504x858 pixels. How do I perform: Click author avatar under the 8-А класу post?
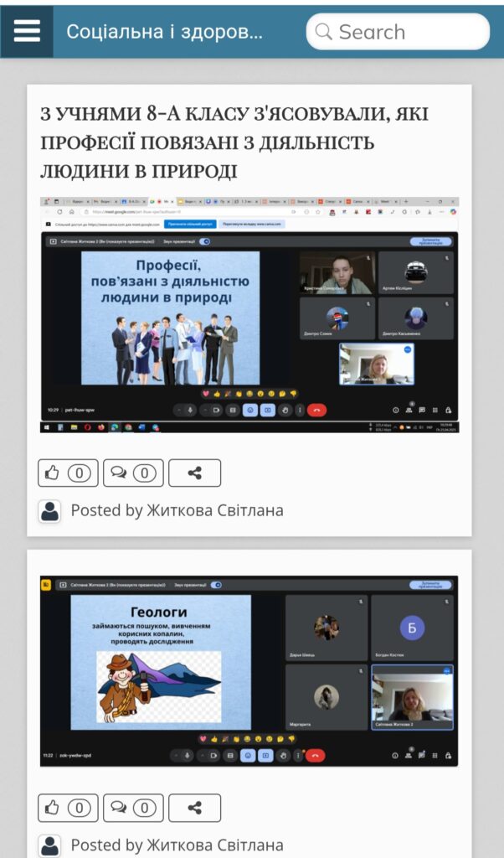[49, 511]
